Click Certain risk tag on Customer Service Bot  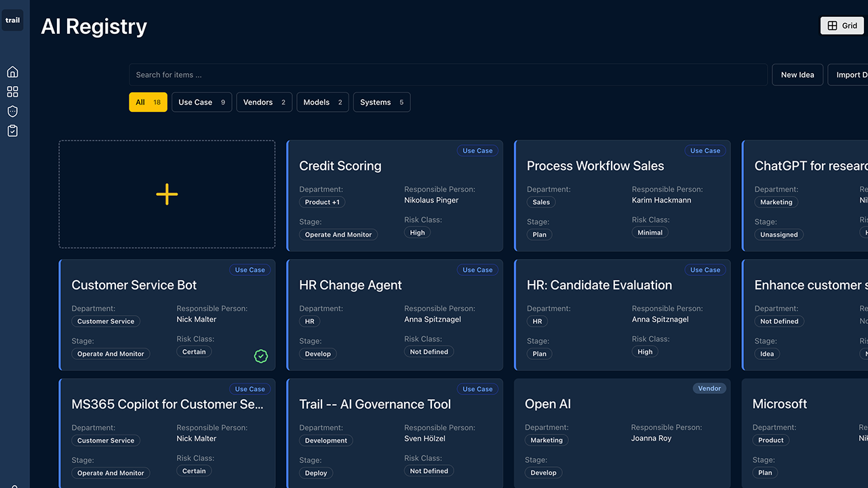tap(194, 352)
